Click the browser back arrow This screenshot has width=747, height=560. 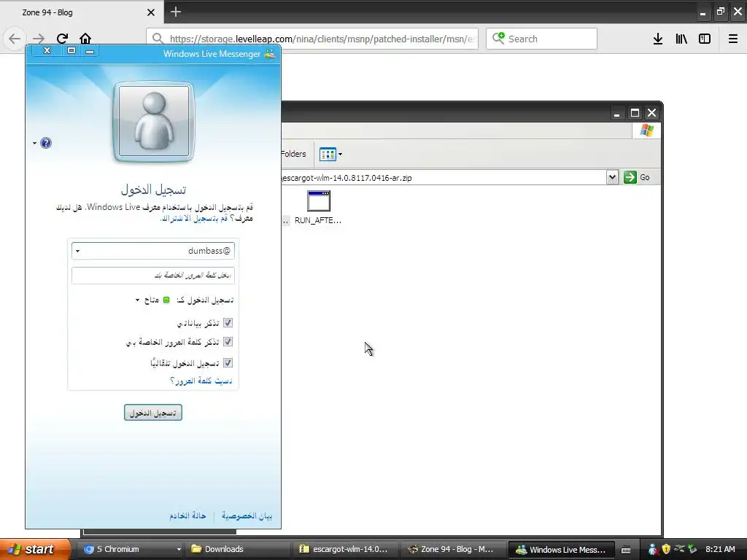pos(15,39)
